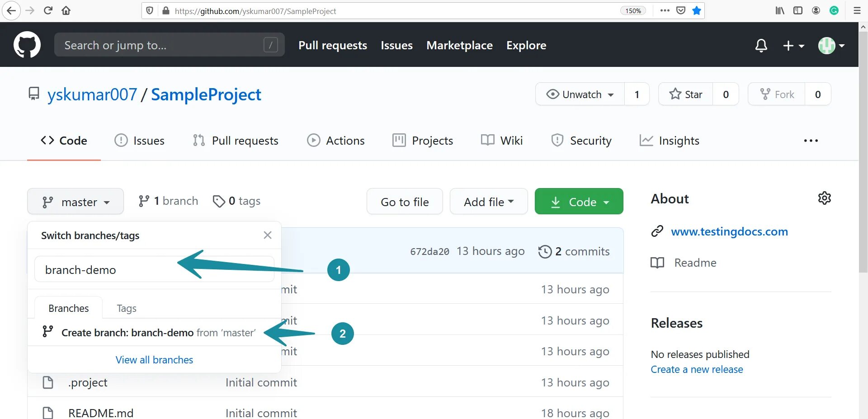Expand the master branch dropdown
The height and width of the screenshot is (419, 868).
[75, 202]
